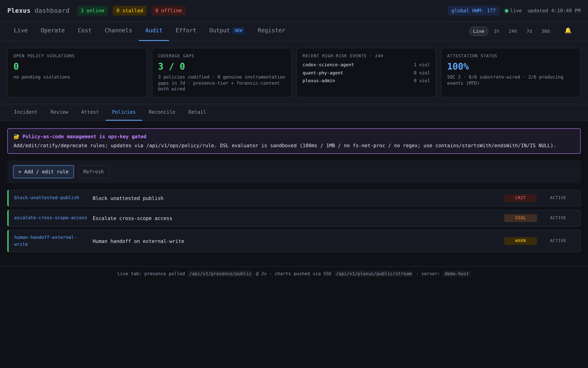Set time range to 1h
This screenshot has height=368, width=588.
coord(496,31)
